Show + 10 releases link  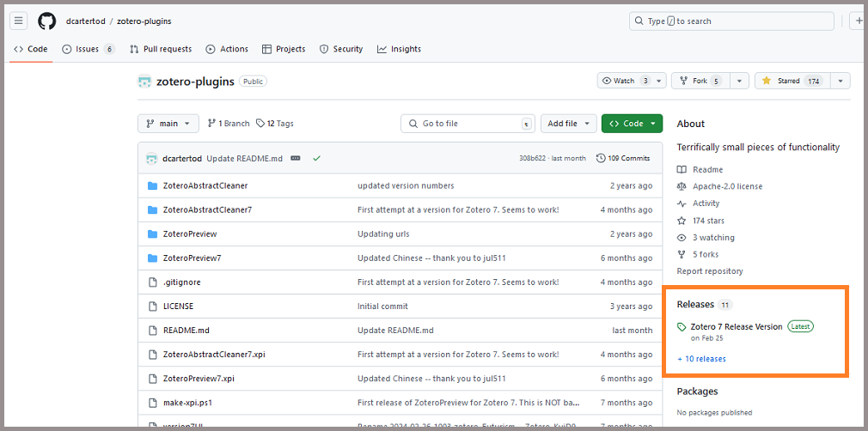tap(701, 359)
